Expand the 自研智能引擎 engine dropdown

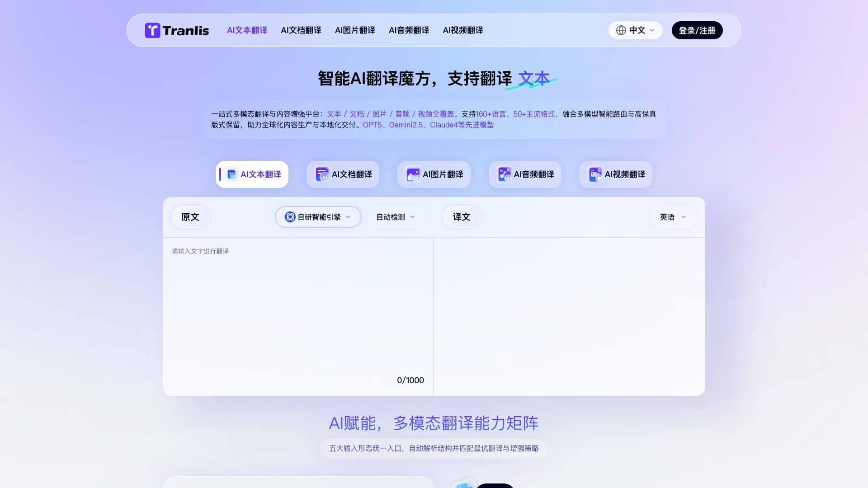[348, 217]
